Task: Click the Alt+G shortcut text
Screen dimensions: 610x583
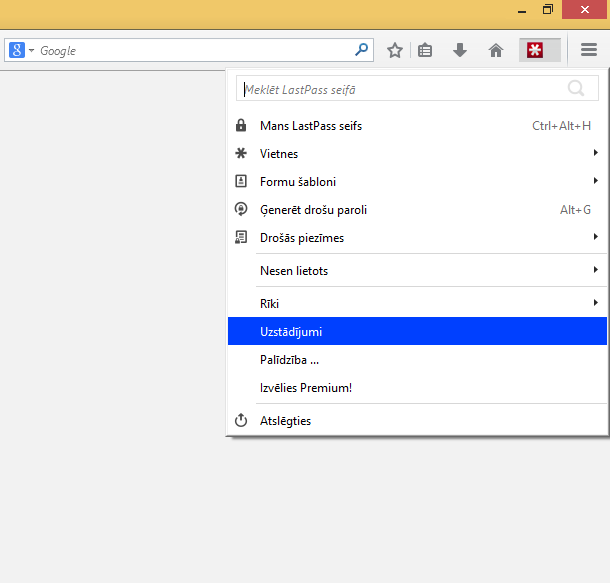Action: click(575, 210)
